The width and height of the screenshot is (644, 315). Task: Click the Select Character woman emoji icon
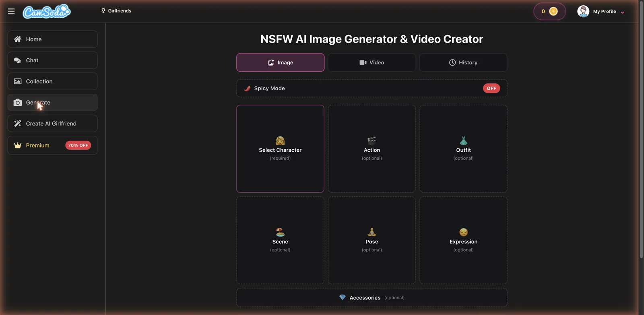click(280, 140)
